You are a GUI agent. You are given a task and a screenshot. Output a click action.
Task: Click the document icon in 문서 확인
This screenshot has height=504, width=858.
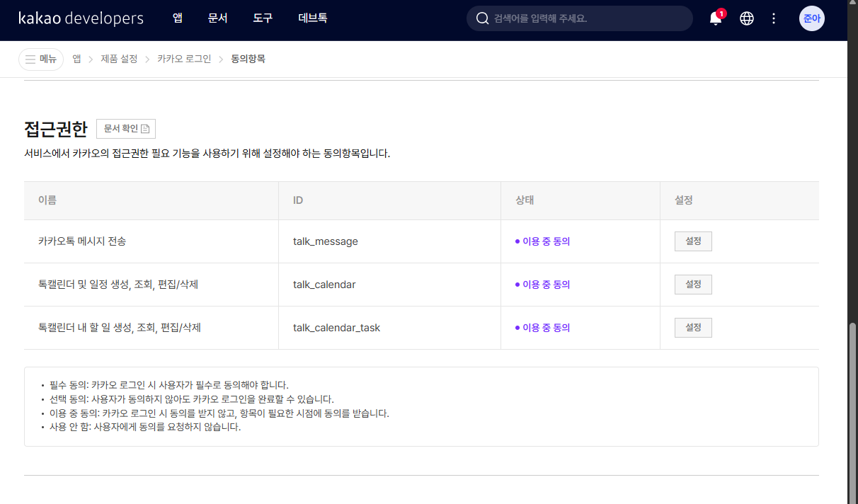coord(145,129)
